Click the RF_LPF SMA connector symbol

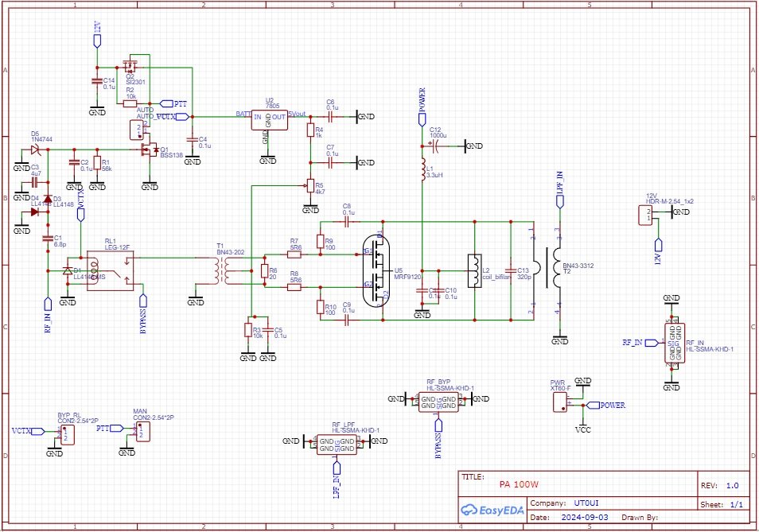pyautogui.click(x=337, y=445)
